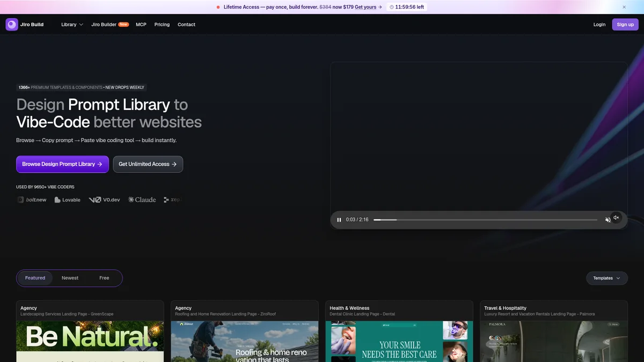Open the Templates dropdown
The height and width of the screenshot is (362, 644).
point(606,278)
